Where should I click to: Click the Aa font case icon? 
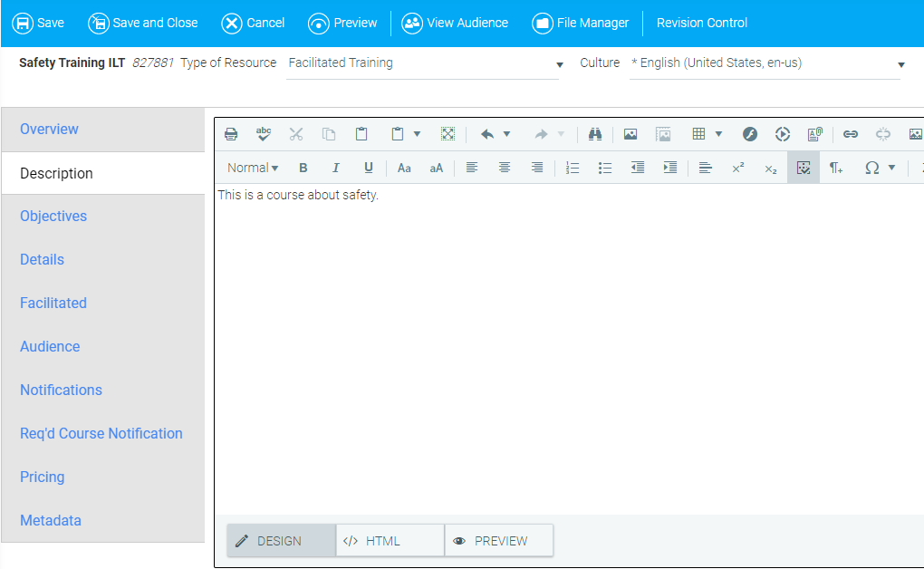404,168
